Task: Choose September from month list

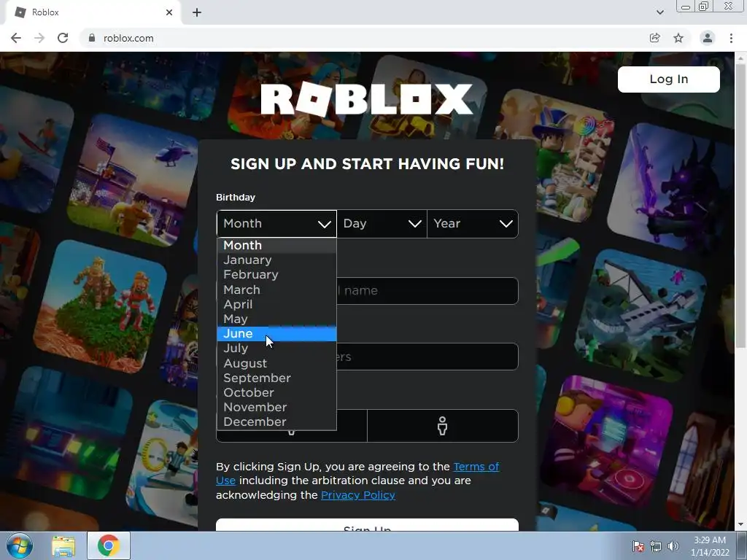Action: (276, 378)
